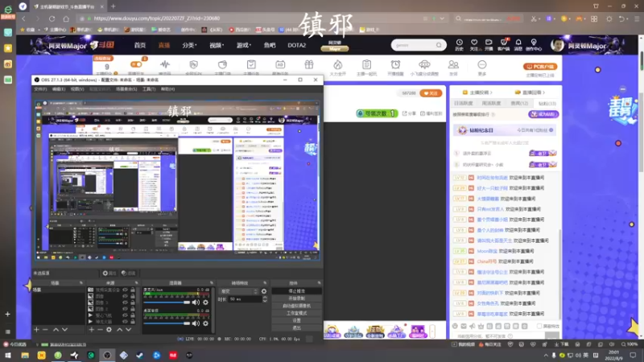The height and width of the screenshot is (362, 644).
Task: Tick the checkbox beside chat input icons
Action: click(x=539, y=327)
